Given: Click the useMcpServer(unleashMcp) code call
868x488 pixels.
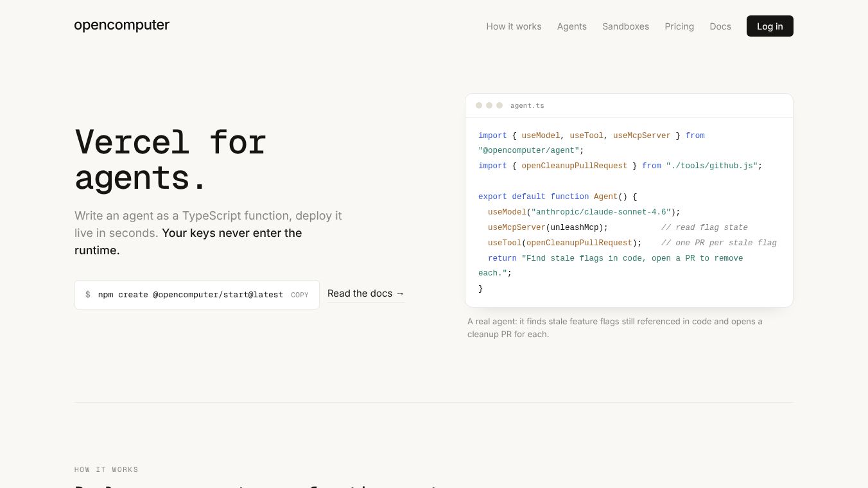Looking at the screenshot, I should (x=548, y=227).
